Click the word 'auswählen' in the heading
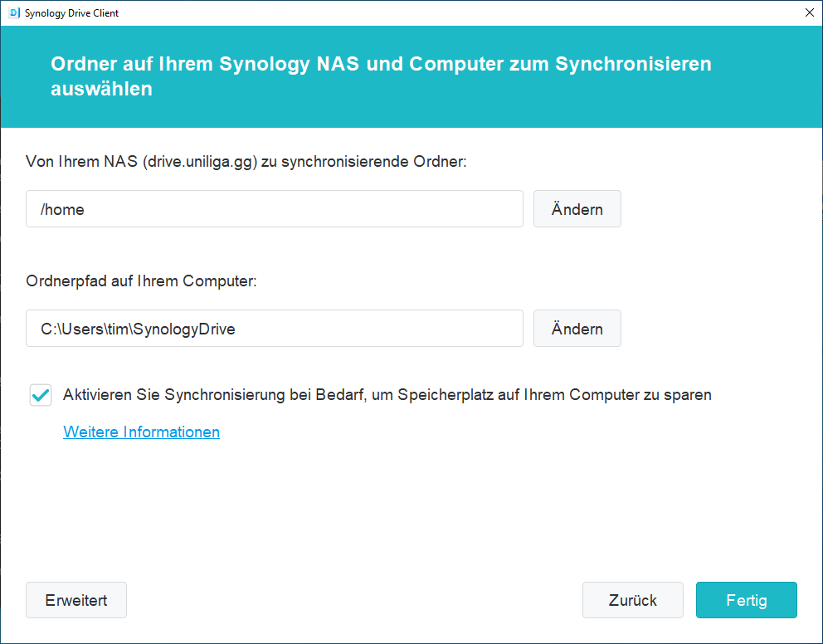823x644 pixels. tap(101, 89)
